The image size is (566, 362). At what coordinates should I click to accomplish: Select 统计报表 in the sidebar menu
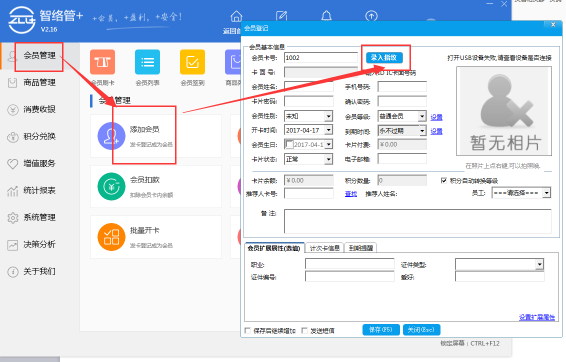(x=40, y=190)
